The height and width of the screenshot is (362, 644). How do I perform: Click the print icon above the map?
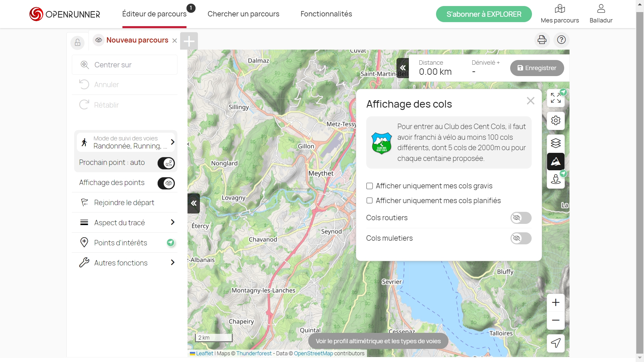(542, 40)
